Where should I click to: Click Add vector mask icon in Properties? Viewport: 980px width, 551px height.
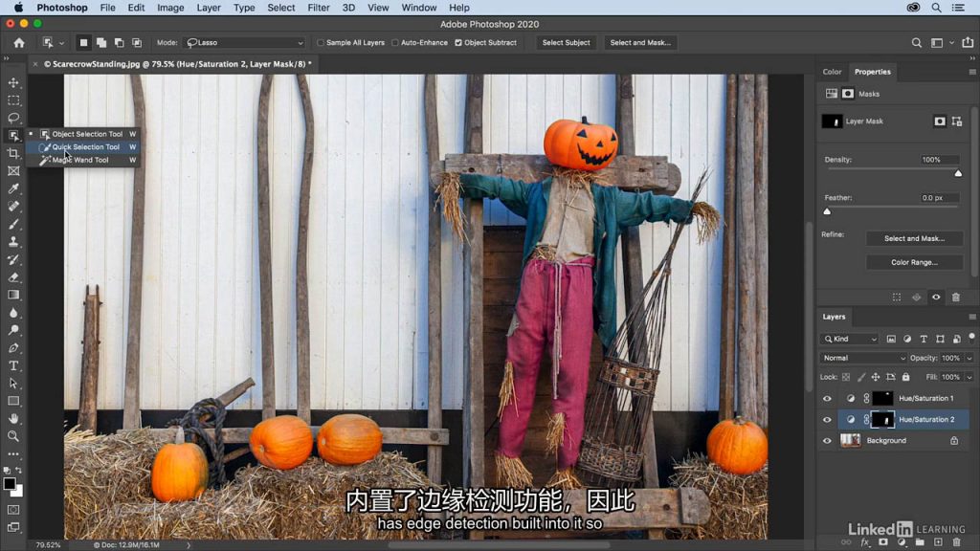coord(957,121)
